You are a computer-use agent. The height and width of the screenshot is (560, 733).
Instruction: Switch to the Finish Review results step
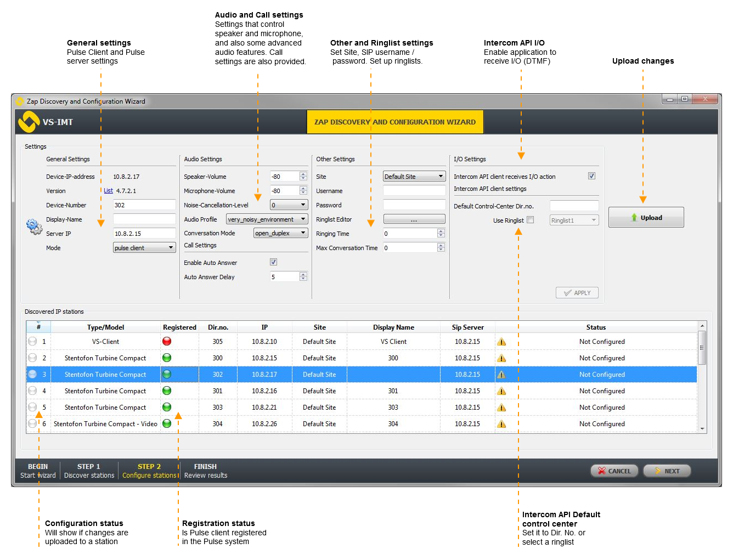(205, 471)
